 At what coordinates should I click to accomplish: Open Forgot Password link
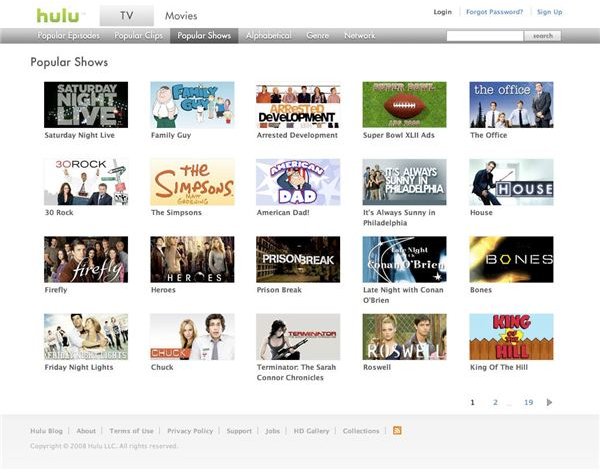(x=494, y=12)
